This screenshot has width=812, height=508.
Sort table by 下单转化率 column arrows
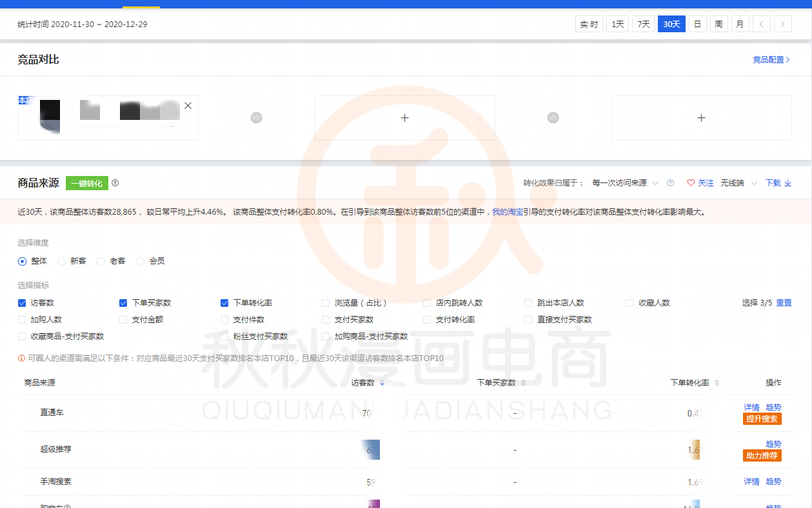pos(717,383)
